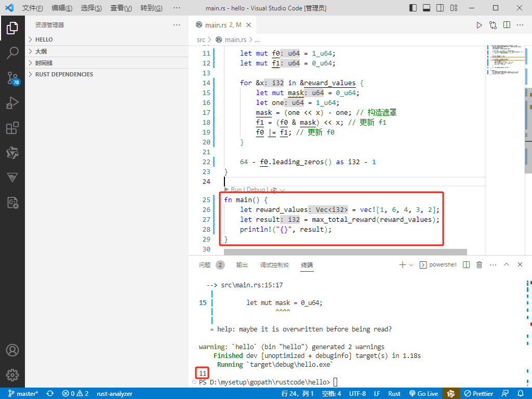The width and height of the screenshot is (532, 399).
Task: Start Go Live server
Action: point(424,394)
